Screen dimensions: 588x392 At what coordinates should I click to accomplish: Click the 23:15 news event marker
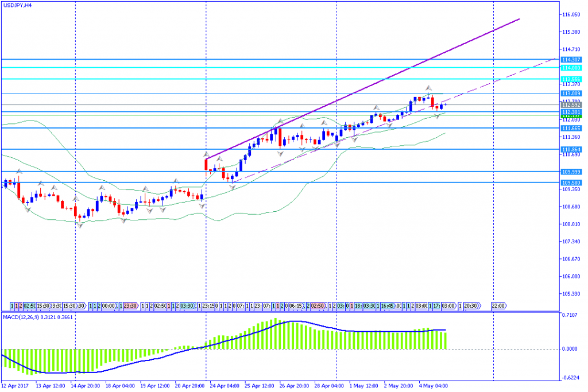208,306
